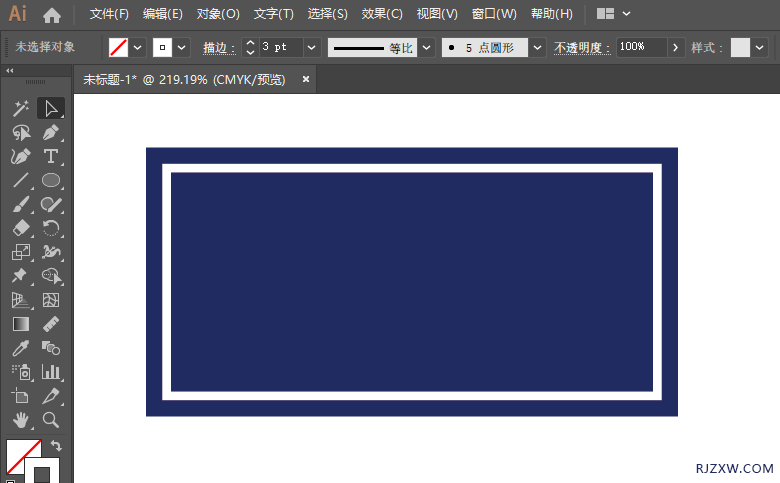Select the Perspective Grid tool
Screen dimensions: 780x483
[20, 300]
